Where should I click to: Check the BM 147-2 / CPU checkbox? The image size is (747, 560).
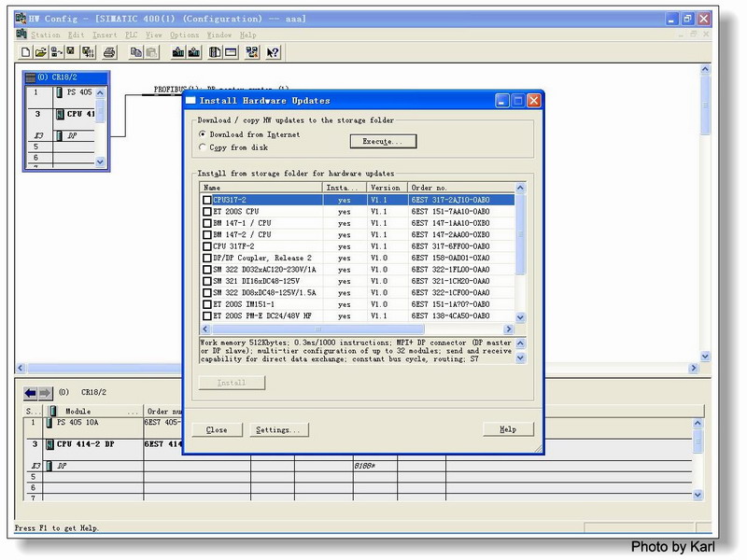coord(207,235)
